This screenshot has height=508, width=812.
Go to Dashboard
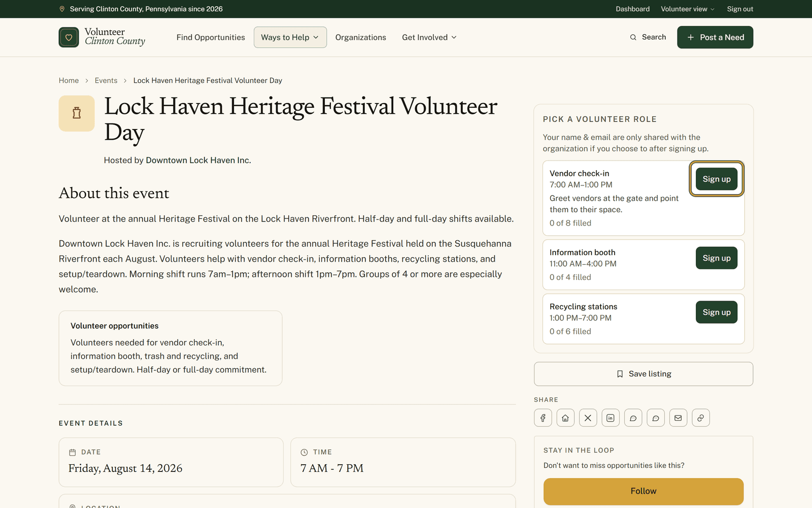633,9
